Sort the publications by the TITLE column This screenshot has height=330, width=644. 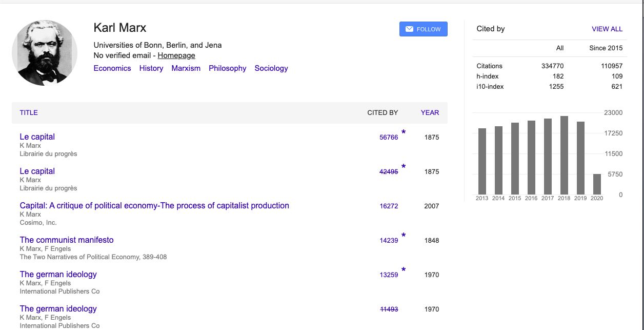(29, 113)
